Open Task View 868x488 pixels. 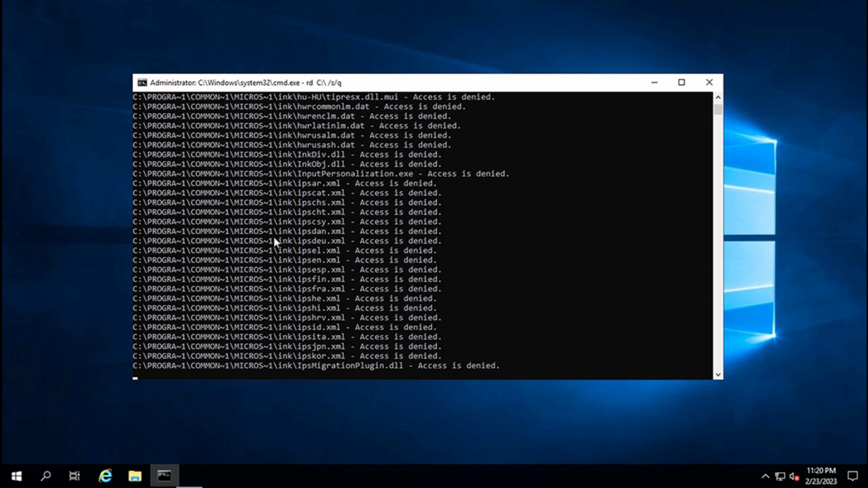pos(75,475)
